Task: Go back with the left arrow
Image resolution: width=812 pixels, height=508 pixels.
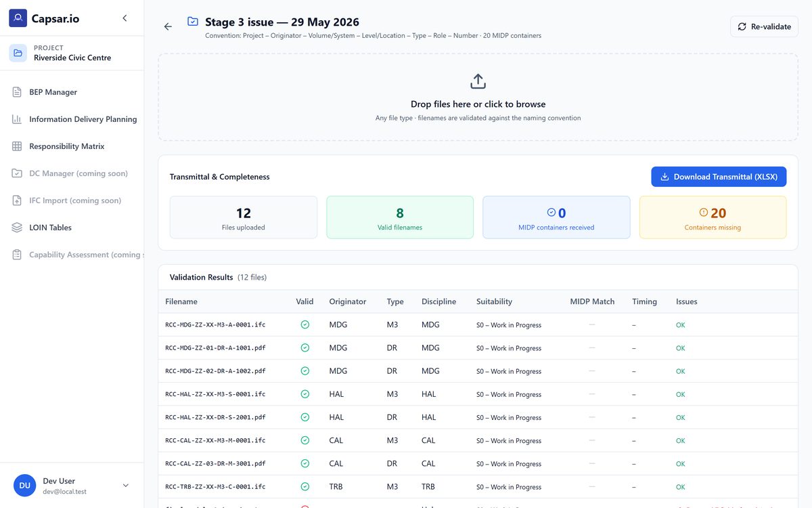Action: coord(168,26)
